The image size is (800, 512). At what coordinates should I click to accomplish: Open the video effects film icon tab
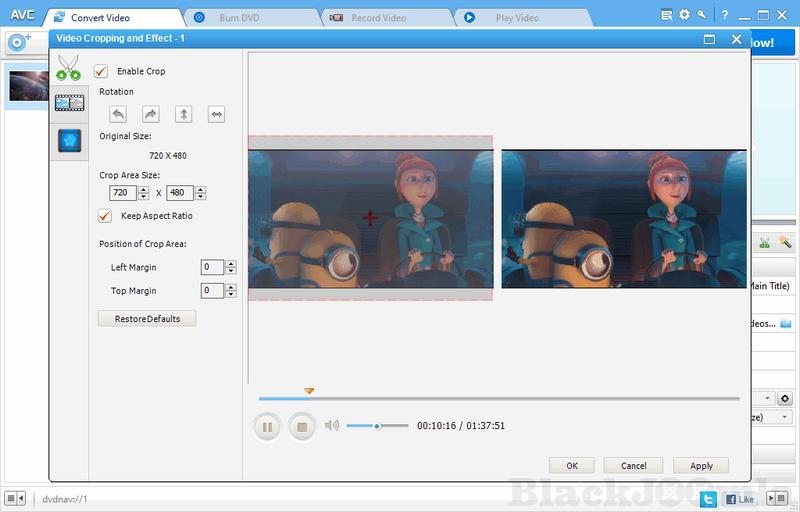coord(68,102)
